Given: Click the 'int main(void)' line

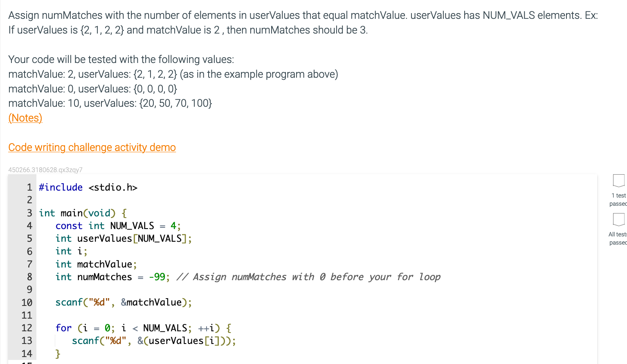Looking at the screenshot, I should pyautogui.click(x=82, y=213).
